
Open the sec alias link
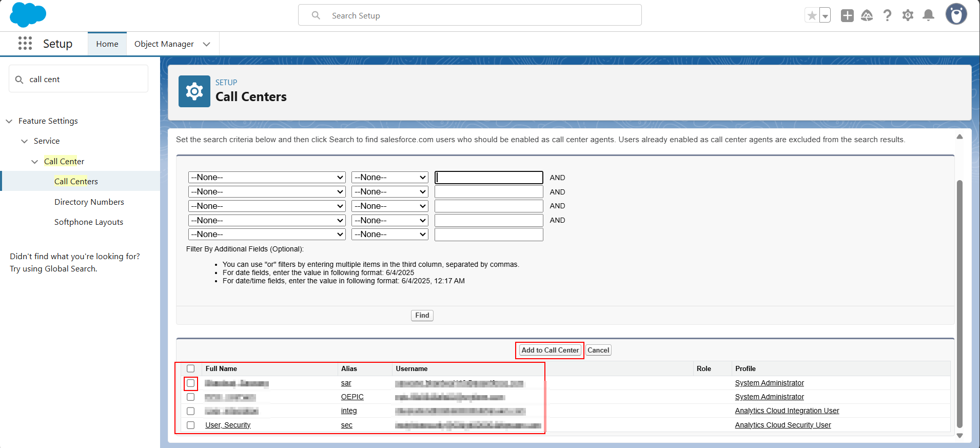click(x=347, y=425)
